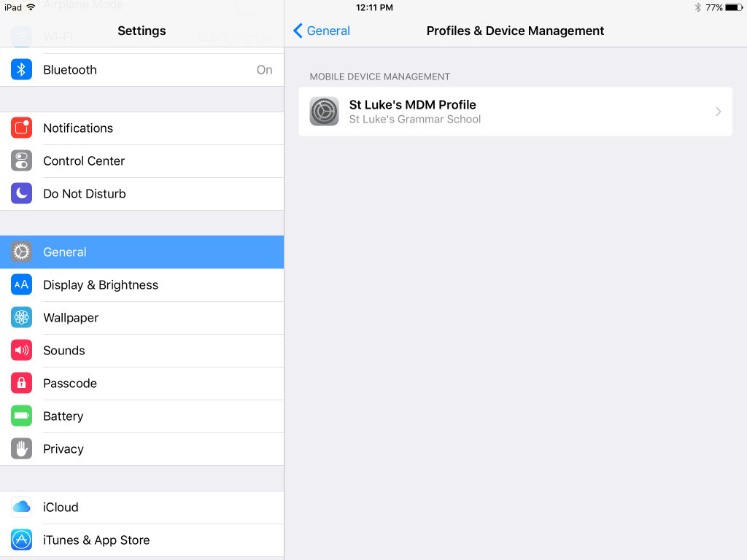
Task: Tap the Sounds speaker icon
Action: pos(21,351)
